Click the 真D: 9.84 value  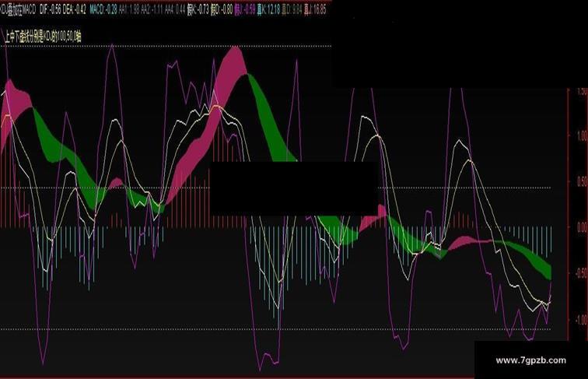click(x=292, y=10)
